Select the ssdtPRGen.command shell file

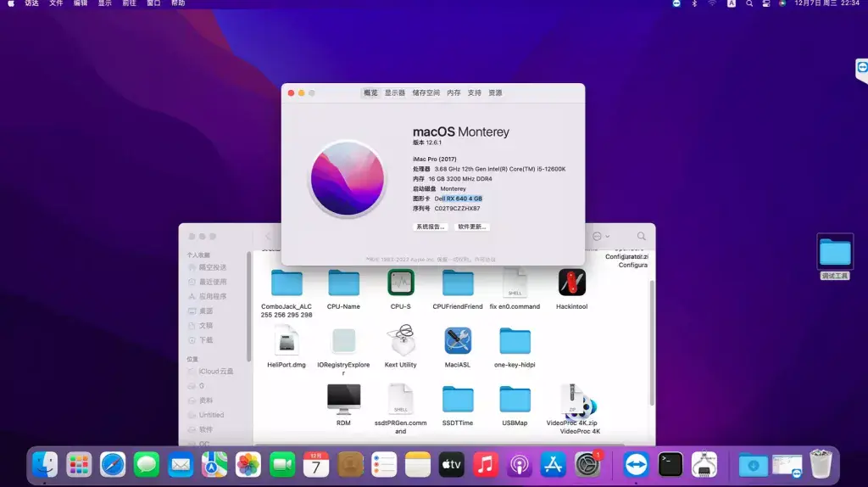(401, 399)
